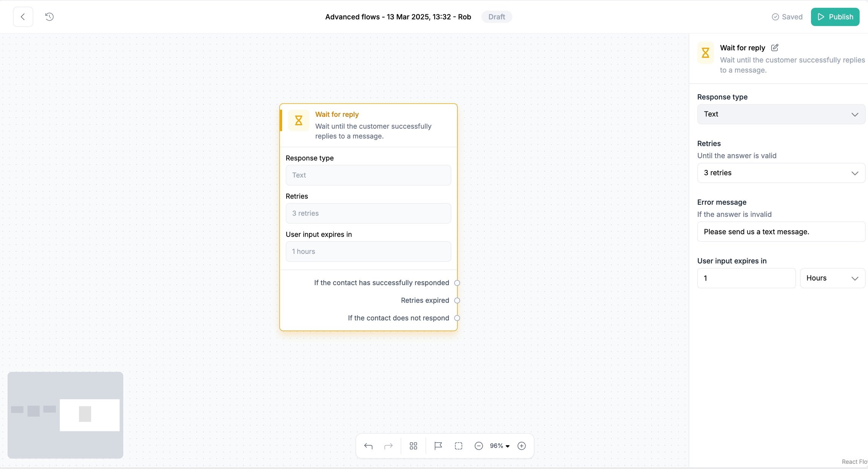
Task: Click the minimap thumbnail
Action: [66, 415]
